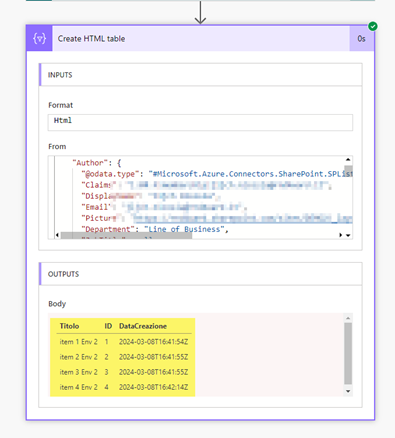Click the left scroll arrow in From box
The height and width of the screenshot is (438, 395).
click(x=57, y=235)
